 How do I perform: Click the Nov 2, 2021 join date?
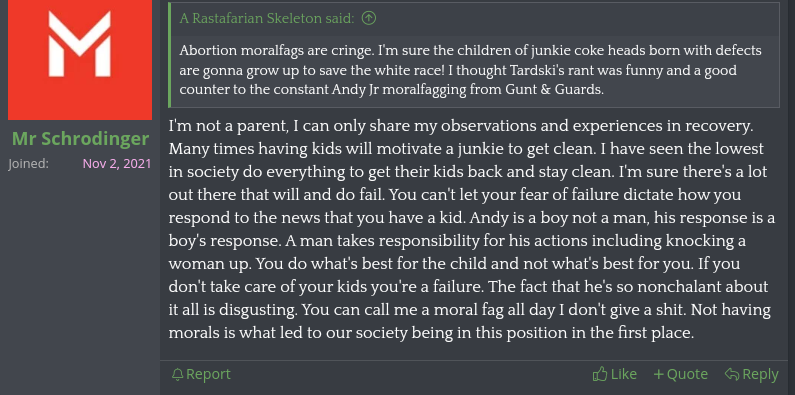[x=117, y=164]
